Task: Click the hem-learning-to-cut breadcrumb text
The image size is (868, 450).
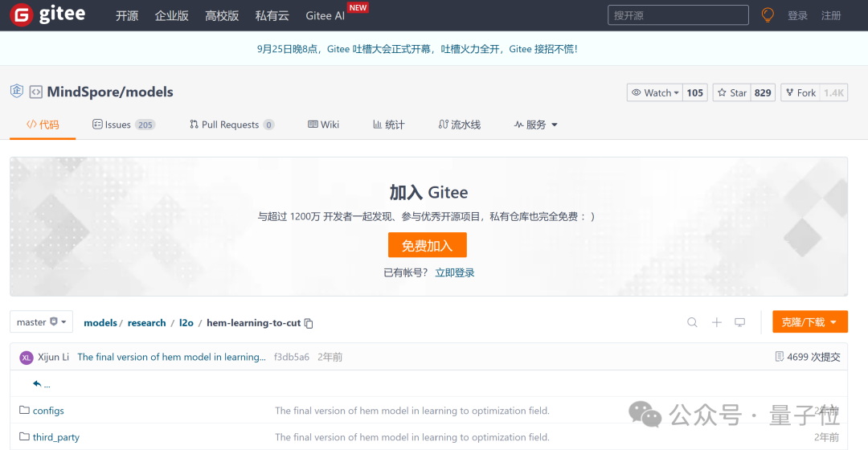Action: pyautogui.click(x=253, y=323)
